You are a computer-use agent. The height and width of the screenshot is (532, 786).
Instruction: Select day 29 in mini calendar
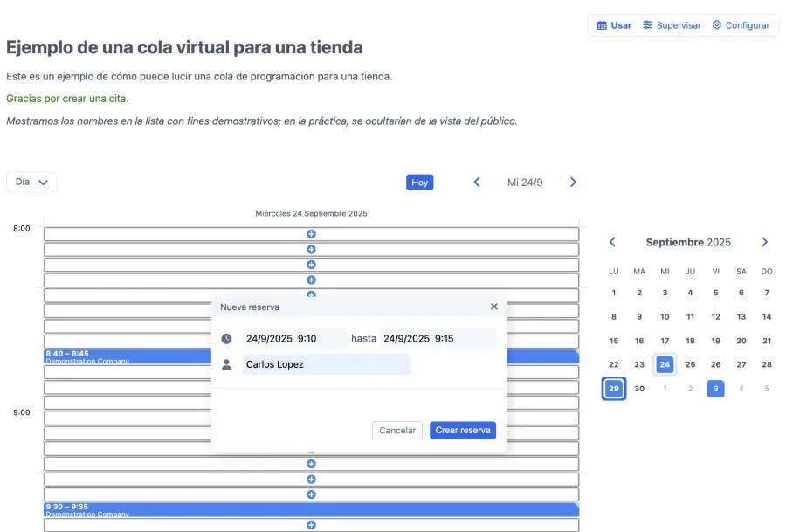point(614,389)
